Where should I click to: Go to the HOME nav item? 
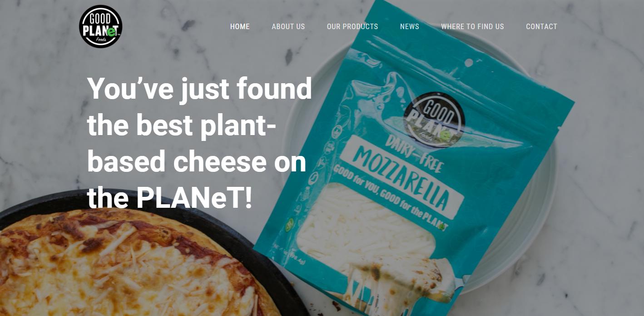pos(240,26)
